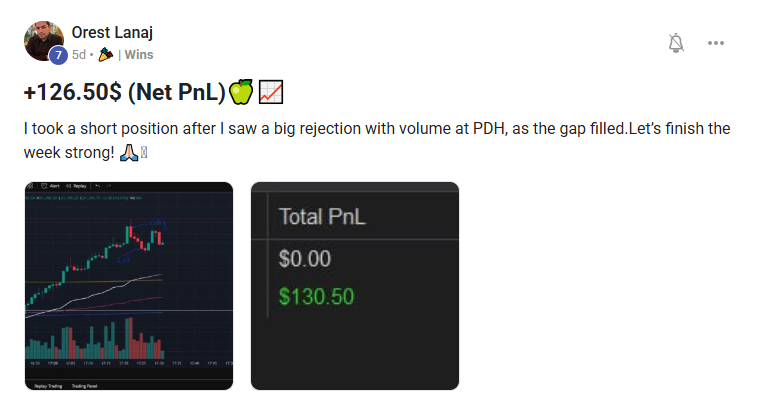757x401 pixels.
Task: Select the Trading Panel tab
Action: [84, 386]
